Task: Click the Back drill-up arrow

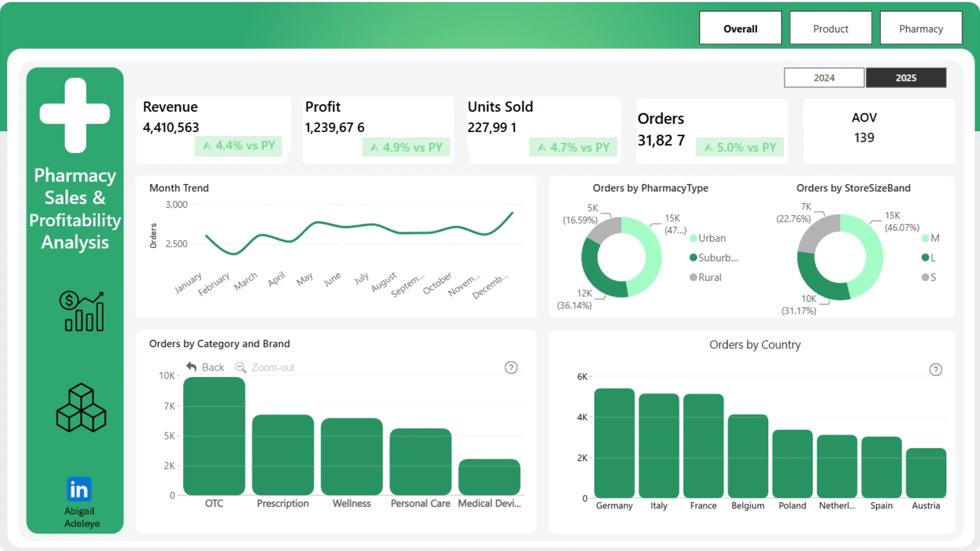Action: pyautogui.click(x=191, y=367)
